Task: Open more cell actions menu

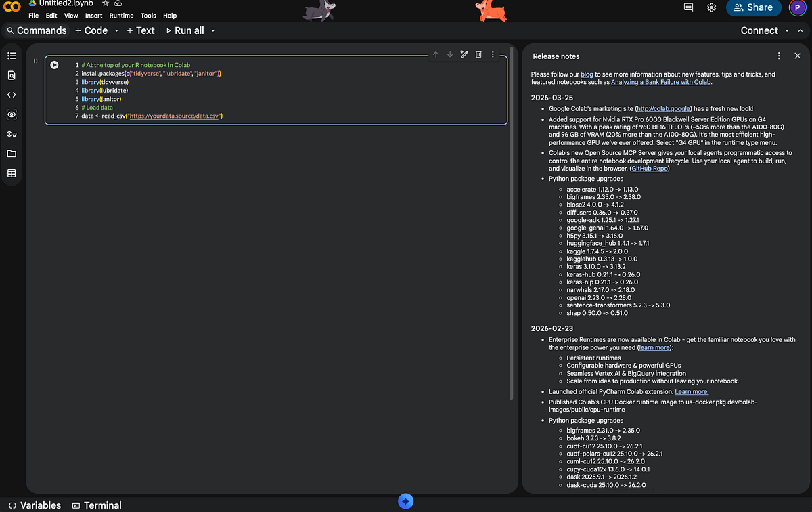Action: tap(493, 54)
